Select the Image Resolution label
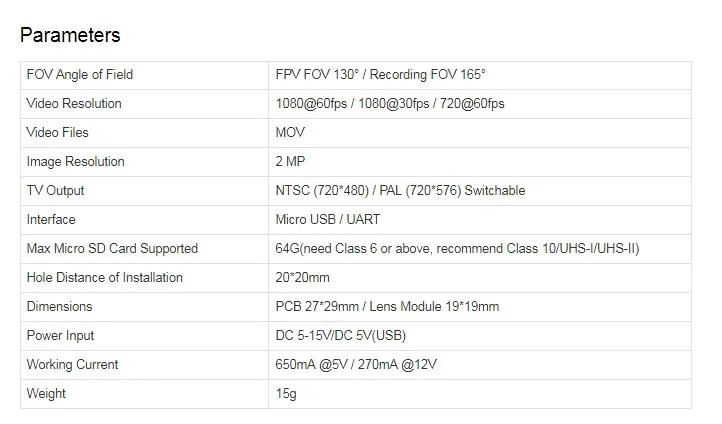This screenshot has height=424, width=722. (x=76, y=162)
